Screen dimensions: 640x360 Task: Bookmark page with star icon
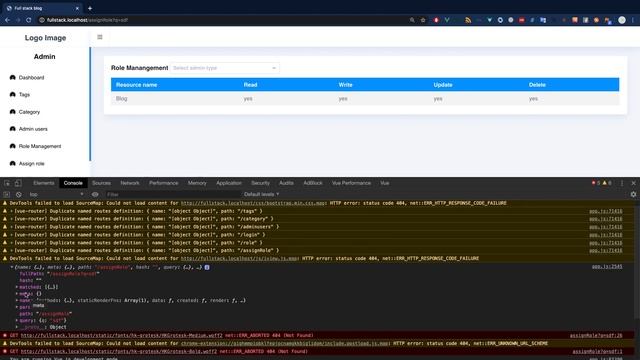(x=423, y=20)
